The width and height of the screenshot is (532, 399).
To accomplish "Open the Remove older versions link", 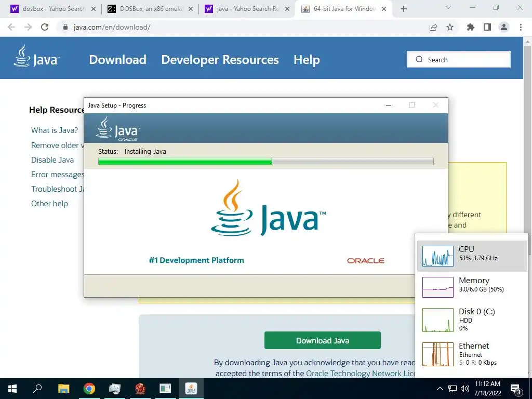I will click(57, 145).
